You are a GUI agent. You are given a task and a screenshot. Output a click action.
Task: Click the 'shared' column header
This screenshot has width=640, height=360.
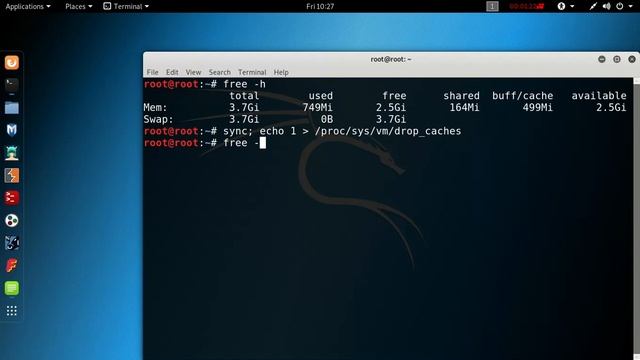(x=461, y=96)
